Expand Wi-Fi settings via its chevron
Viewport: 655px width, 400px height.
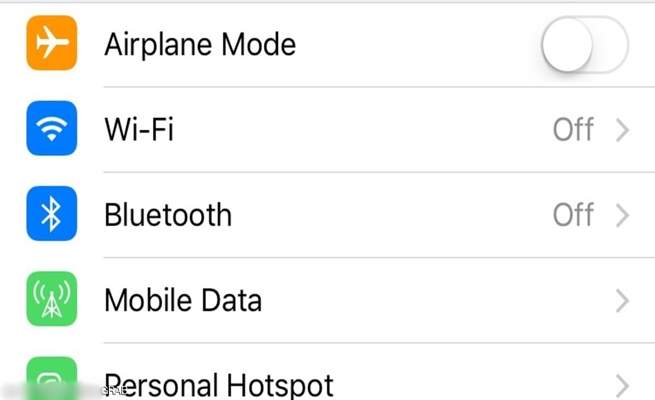click(x=622, y=130)
